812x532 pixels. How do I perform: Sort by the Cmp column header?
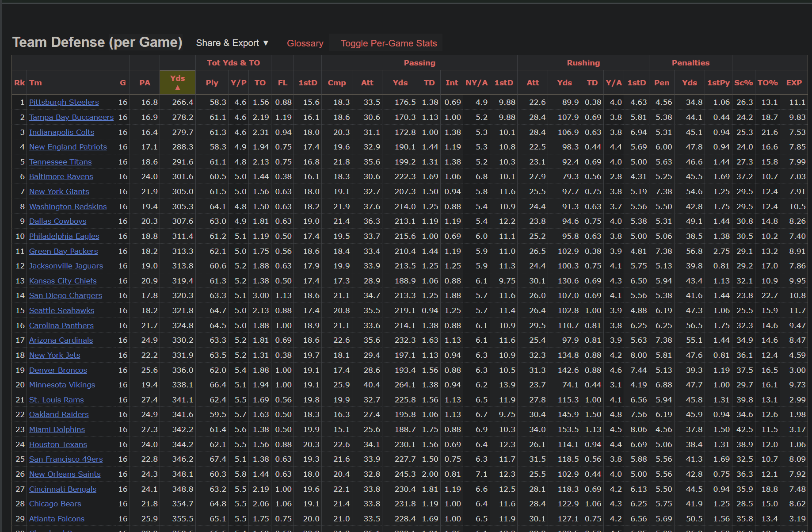[337, 83]
